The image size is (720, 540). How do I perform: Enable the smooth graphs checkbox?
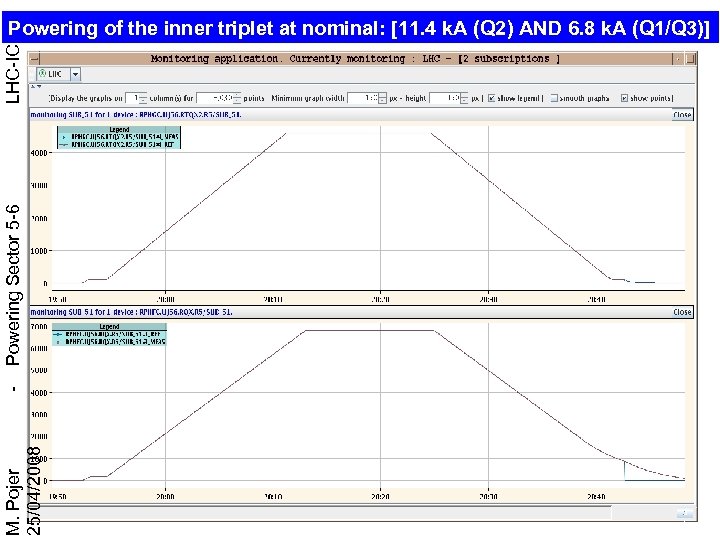pyautogui.click(x=554, y=98)
